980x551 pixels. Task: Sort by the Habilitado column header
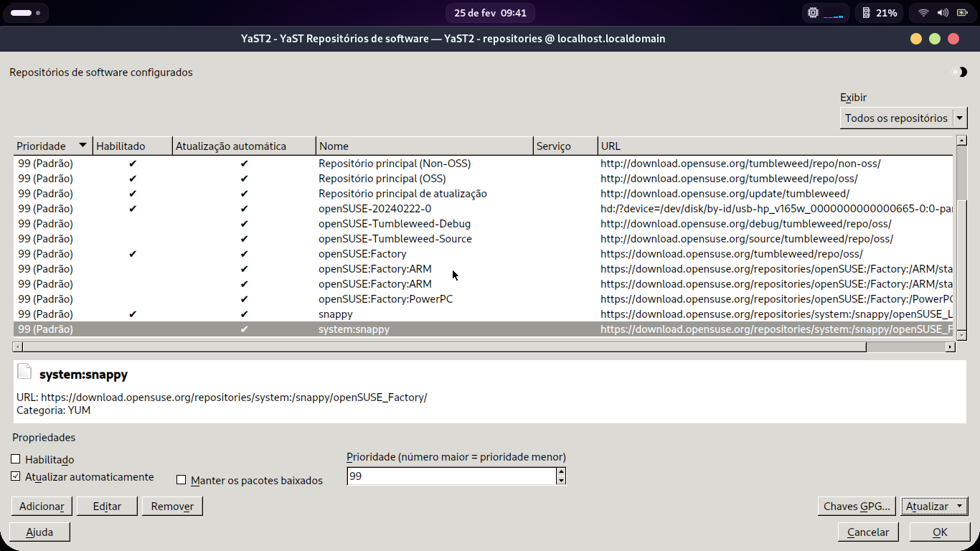(133, 146)
